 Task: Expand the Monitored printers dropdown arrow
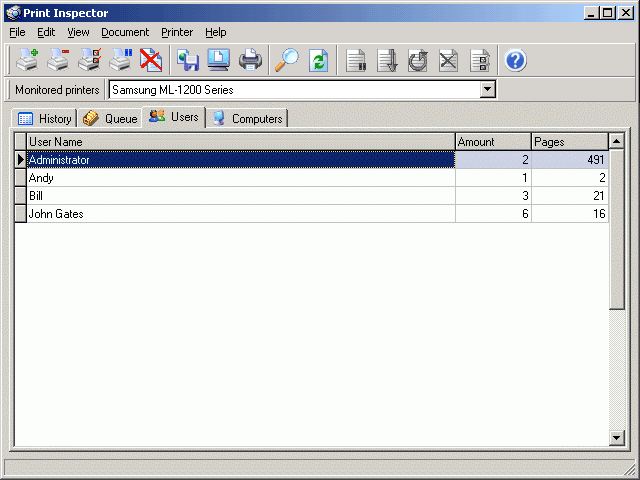(x=487, y=89)
